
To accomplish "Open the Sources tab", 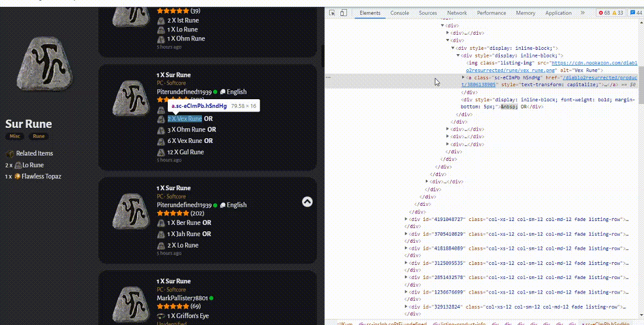I will (x=428, y=13).
